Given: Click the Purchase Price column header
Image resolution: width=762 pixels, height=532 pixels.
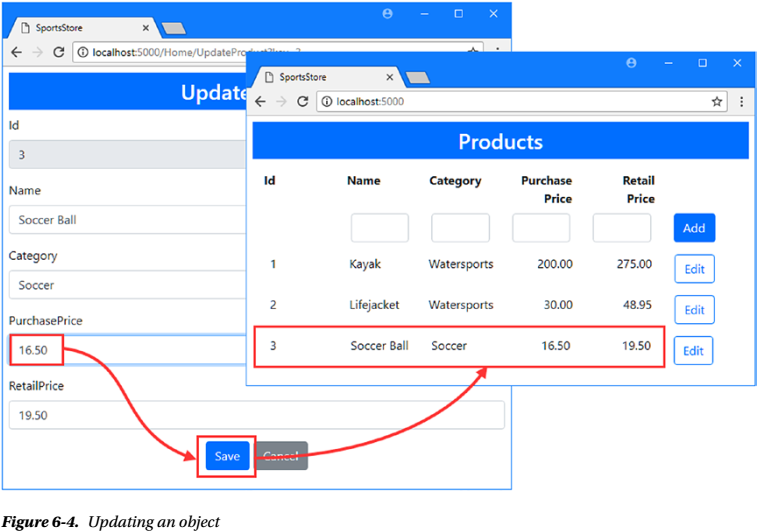Looking at the screenshot, I should 546,189.
